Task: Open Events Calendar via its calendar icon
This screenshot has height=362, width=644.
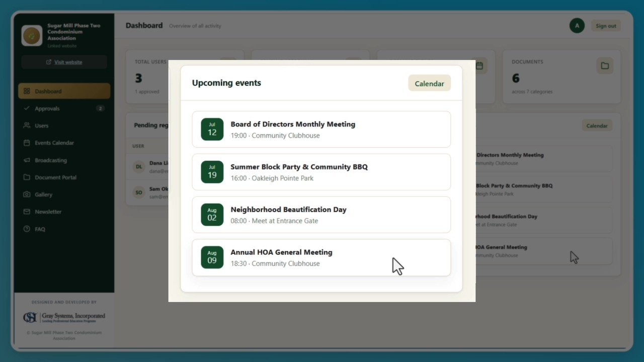Action: 27,143
